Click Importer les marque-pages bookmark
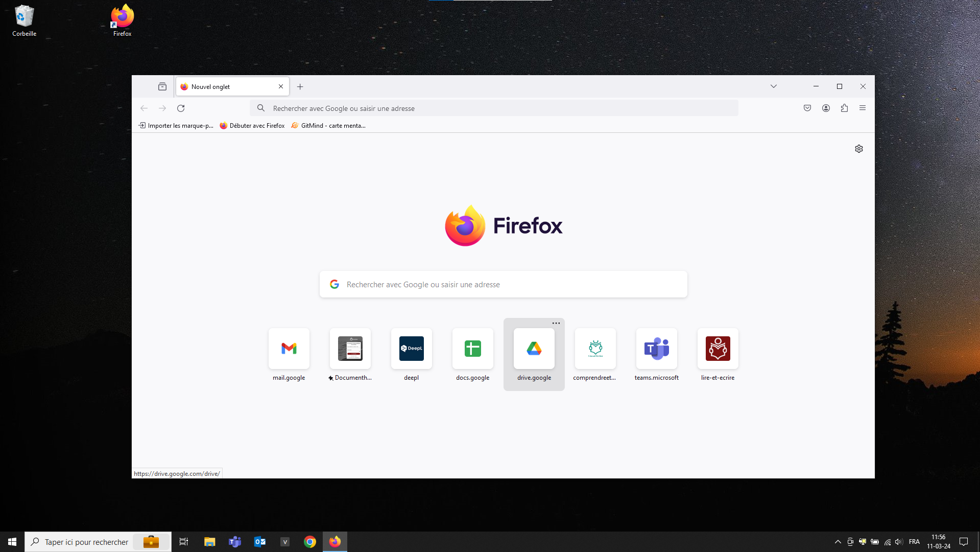This screenshot has width=980, height=552. [x=176, y=126]
